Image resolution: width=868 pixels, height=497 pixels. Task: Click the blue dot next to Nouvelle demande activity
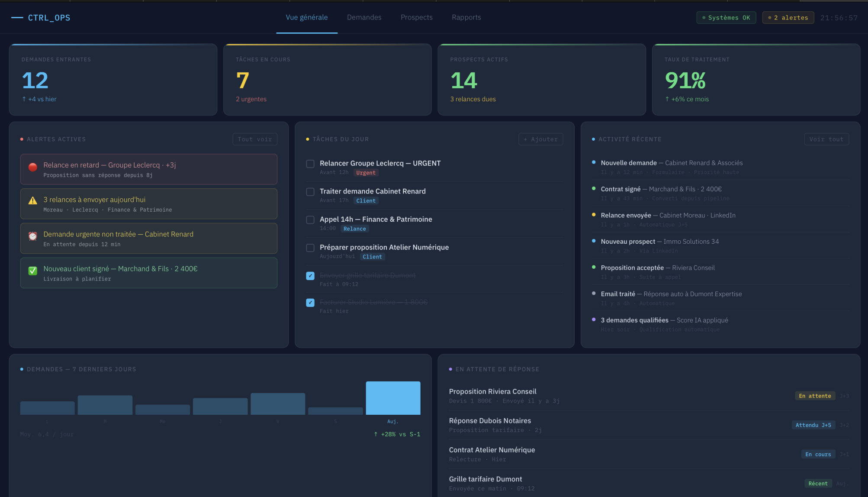click(x=593, y=163)
